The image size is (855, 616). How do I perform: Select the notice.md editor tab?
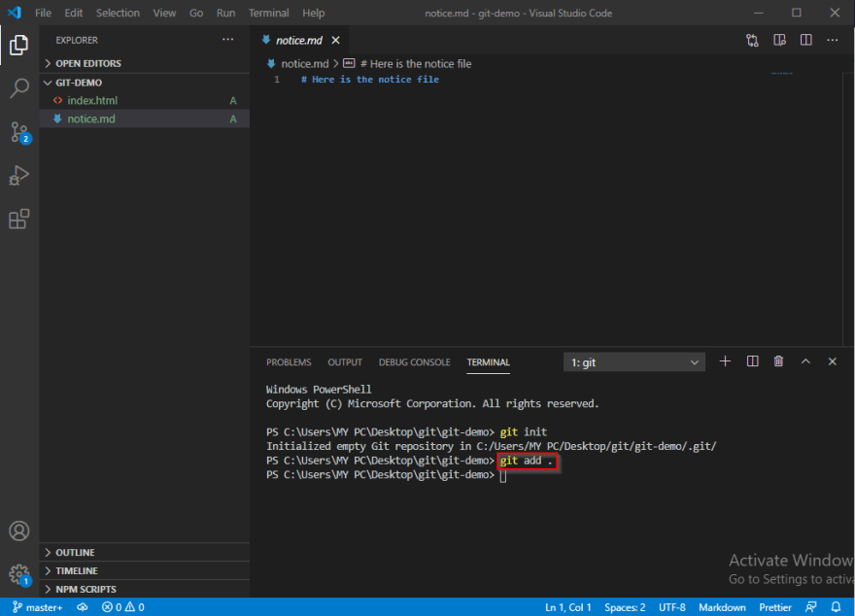(x=299, y=41)
